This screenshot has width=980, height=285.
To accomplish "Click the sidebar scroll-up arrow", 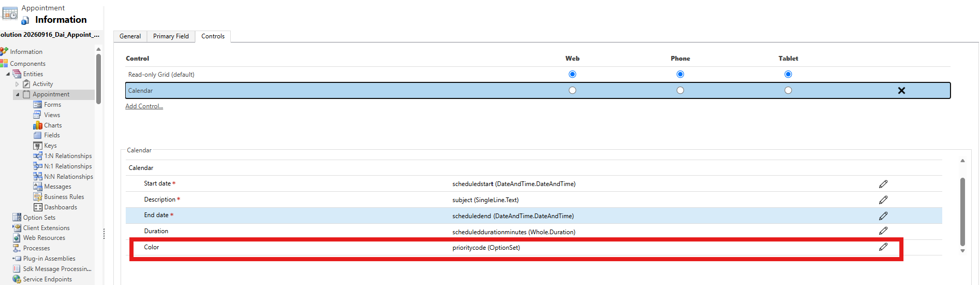I will (98, 49).
